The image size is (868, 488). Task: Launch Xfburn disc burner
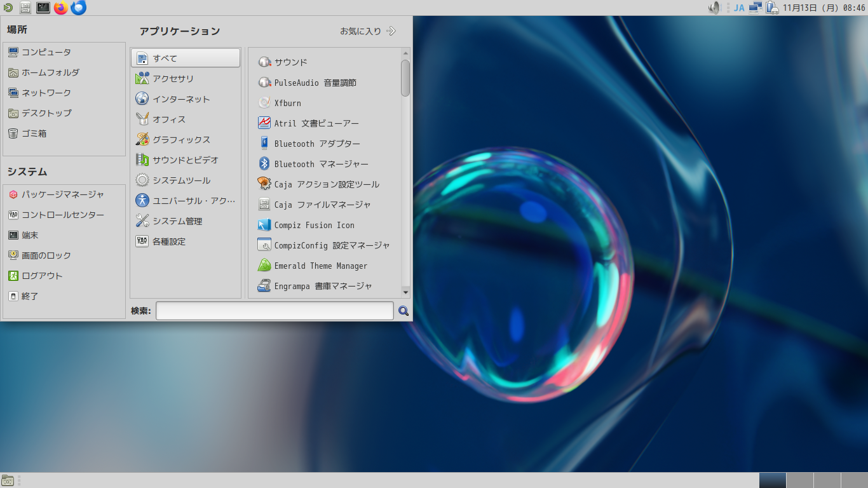coord(325,103)
